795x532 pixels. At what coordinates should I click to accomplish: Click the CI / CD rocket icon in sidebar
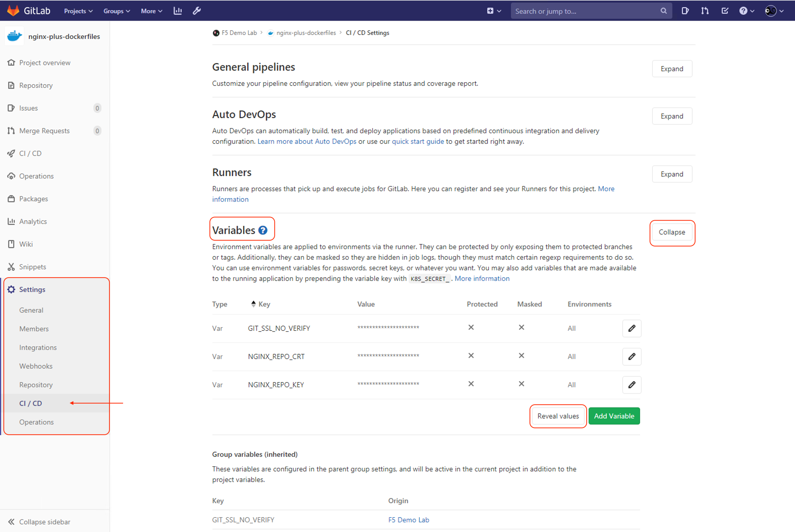(11, 153)
